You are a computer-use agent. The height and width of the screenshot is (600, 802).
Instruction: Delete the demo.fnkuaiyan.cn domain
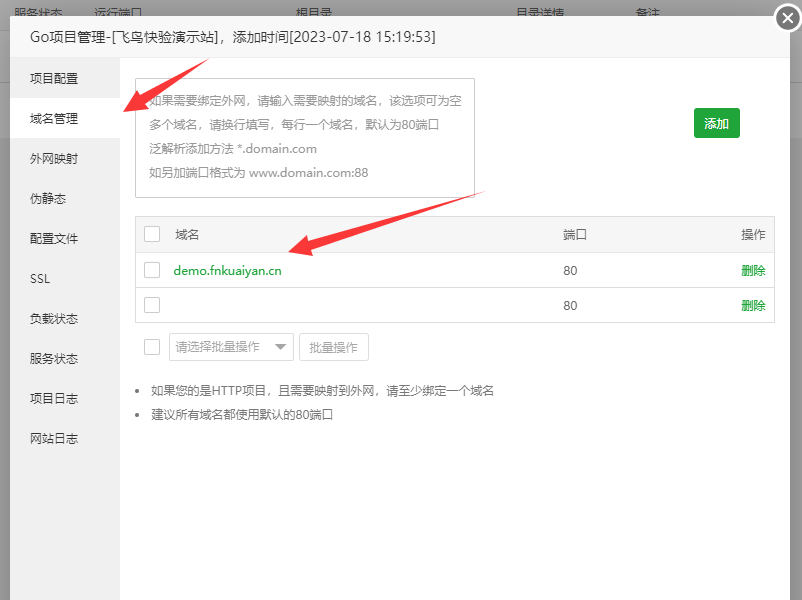pos(752,270)
